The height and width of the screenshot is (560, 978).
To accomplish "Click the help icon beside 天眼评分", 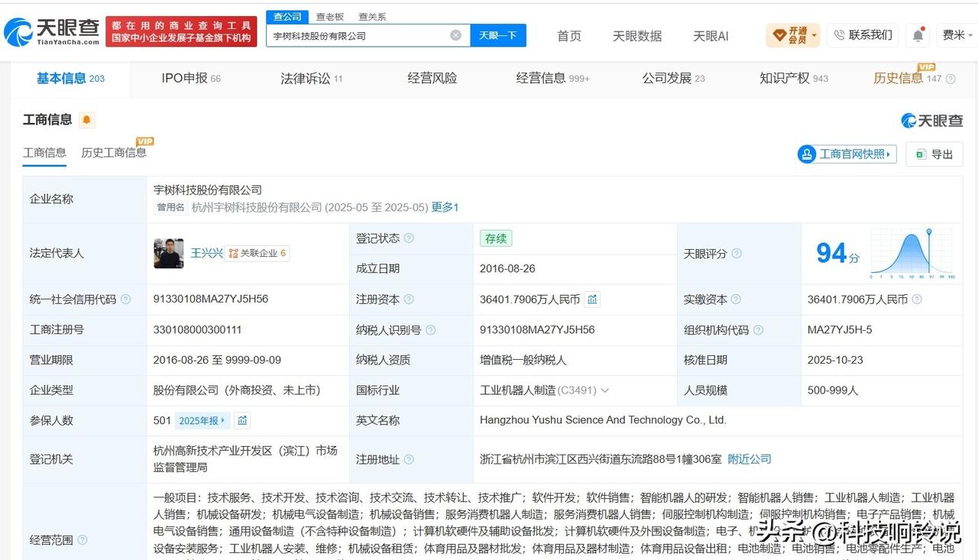I will [737, 254].
